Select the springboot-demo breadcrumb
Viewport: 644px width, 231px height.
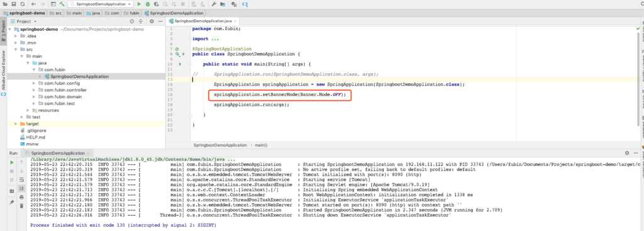pyautogui.click(x=25, y=13)
